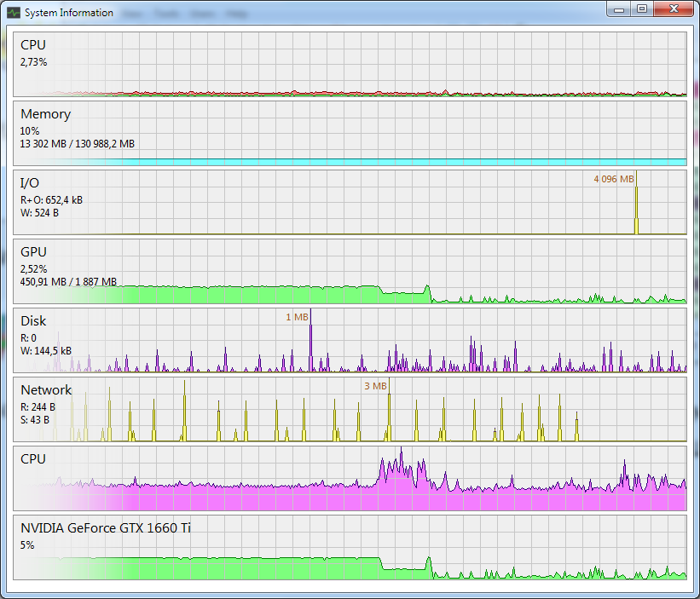The width and height of the screenshot is (700, 599).
Task: Click the R+O: 652,4 kB reading
Action: tap(51, 200)
